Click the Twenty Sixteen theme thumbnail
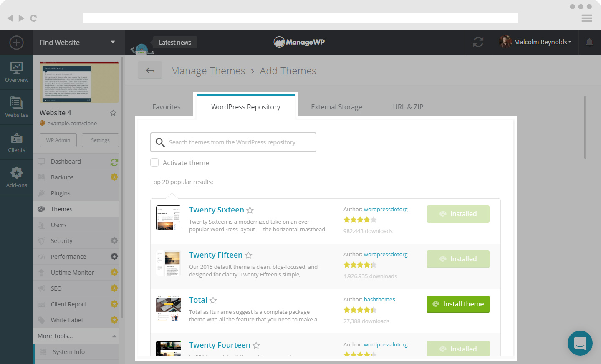This screenshot has width=601, height=364. 169,218
